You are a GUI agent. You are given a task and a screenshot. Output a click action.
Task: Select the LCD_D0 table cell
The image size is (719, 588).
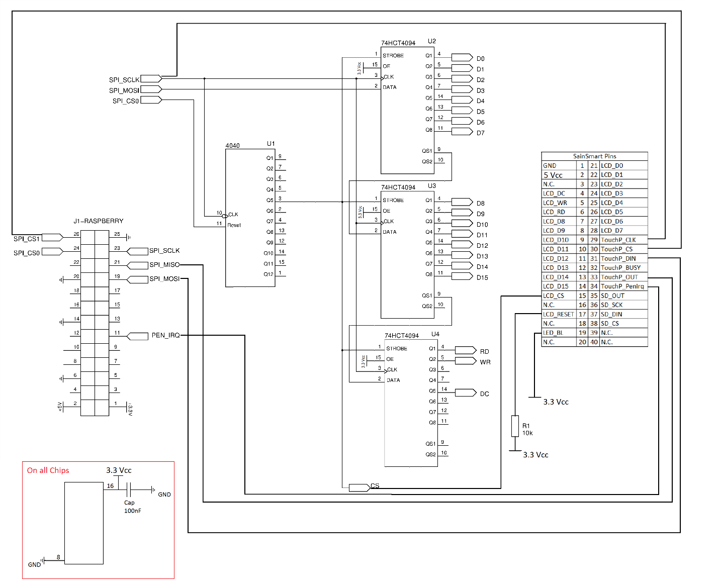tap(623, 166)
